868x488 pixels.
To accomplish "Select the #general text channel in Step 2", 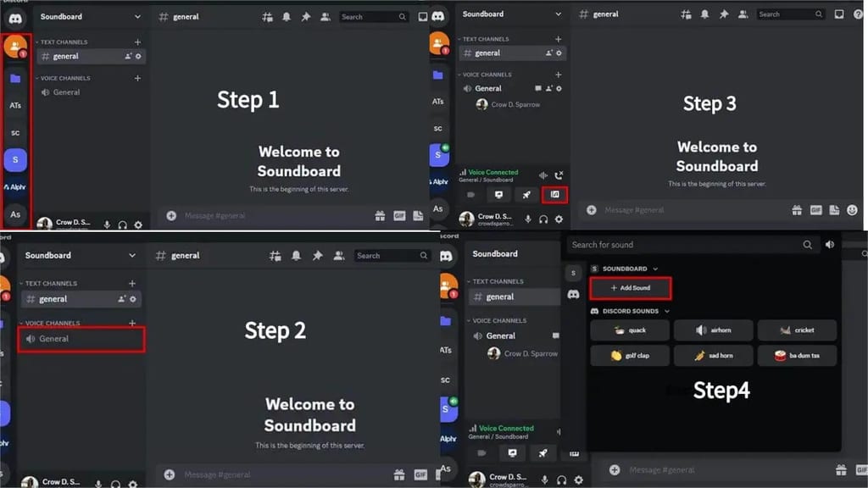I will coord(81,299).
